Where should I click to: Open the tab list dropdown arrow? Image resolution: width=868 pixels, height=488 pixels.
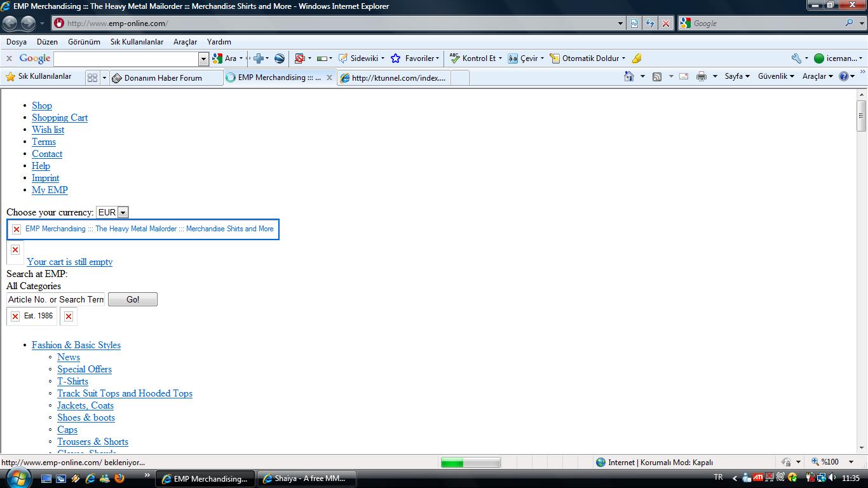[x=105, y=78]
